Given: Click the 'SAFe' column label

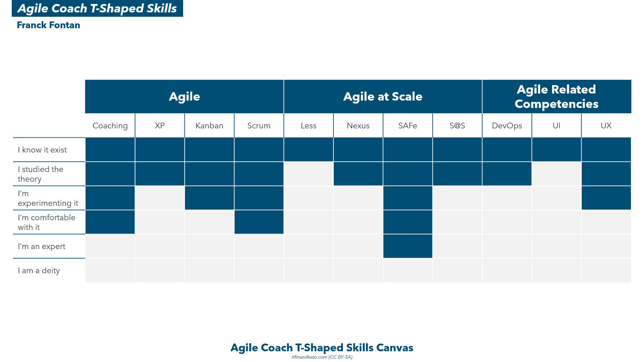Looking at the screenshot, I should click(x=408, y=126).
